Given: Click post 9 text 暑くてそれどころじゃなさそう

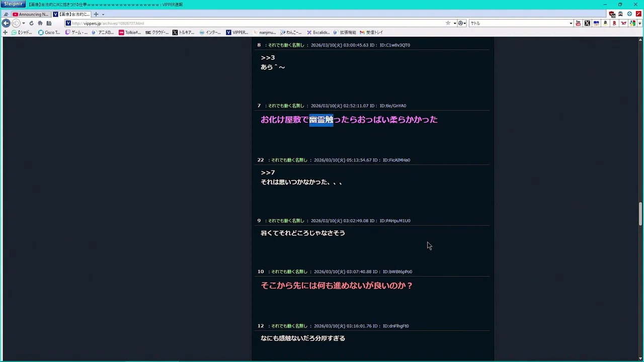Looking at the screenshot, I should pos(303,233).
